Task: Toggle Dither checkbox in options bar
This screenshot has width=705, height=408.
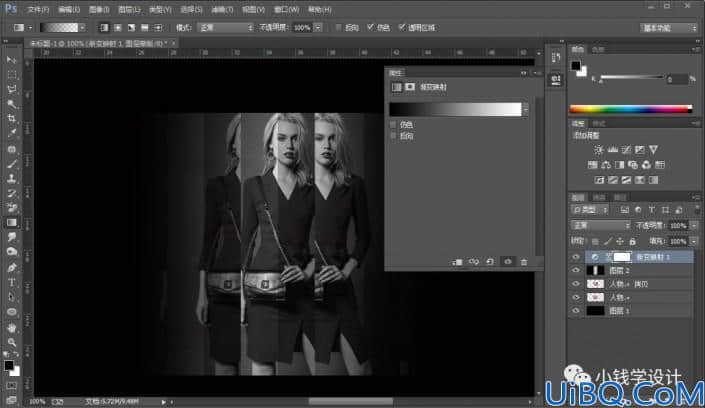Action: (x=370, y=27)
